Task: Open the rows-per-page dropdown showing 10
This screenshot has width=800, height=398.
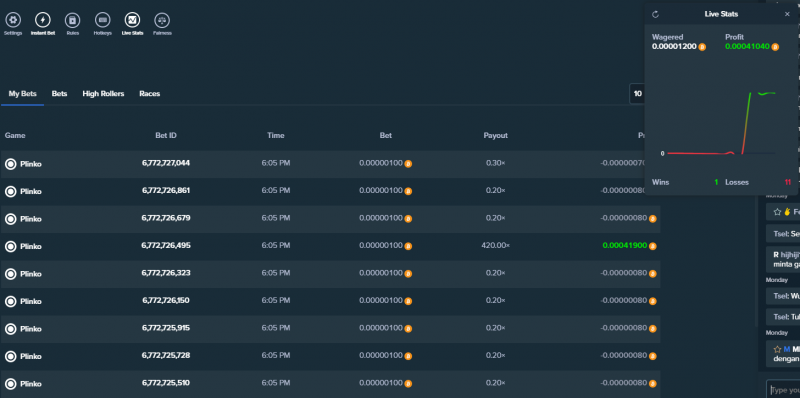Action: [x=638, y=94]
